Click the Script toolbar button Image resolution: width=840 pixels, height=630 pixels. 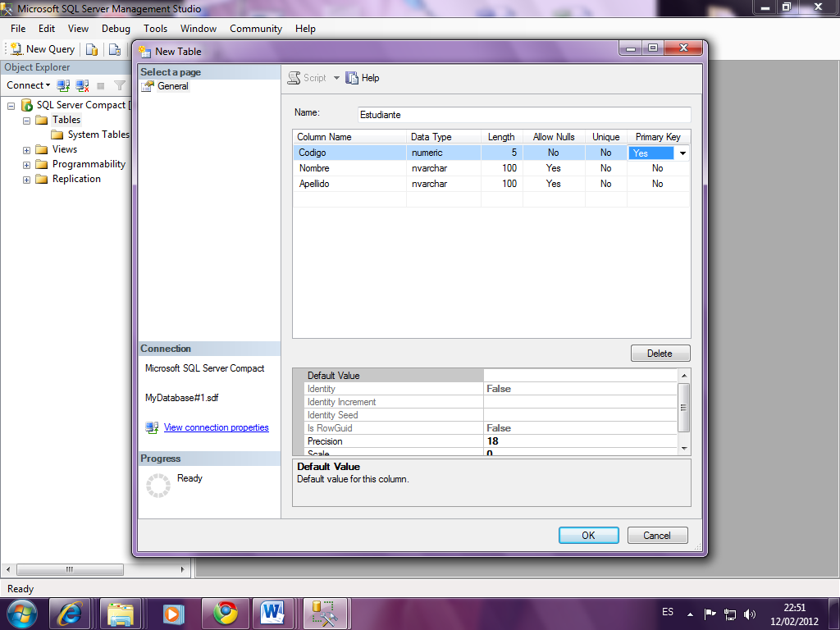pyautogui.click(x=306, y=78)
